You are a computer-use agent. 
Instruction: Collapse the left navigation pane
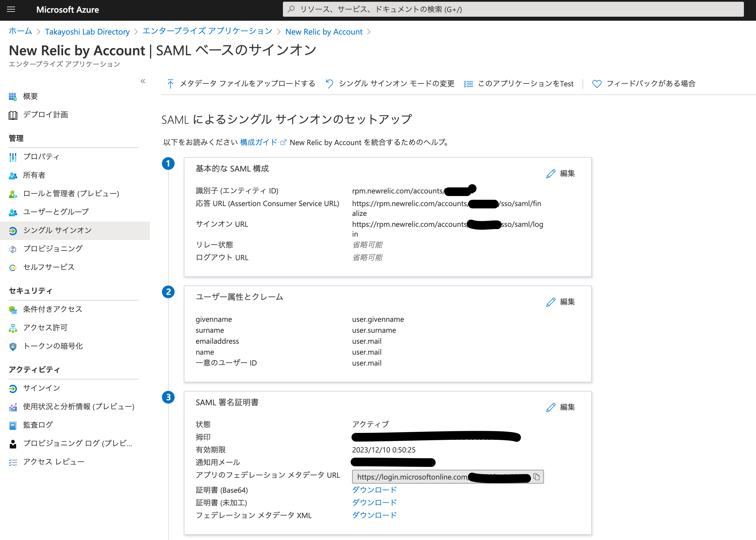(143, 81)
